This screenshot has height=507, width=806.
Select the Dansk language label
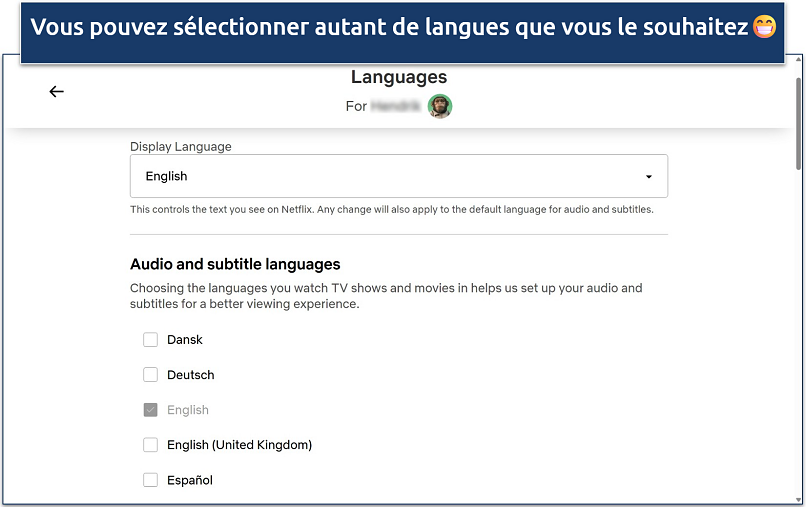(x=185, y=340)
